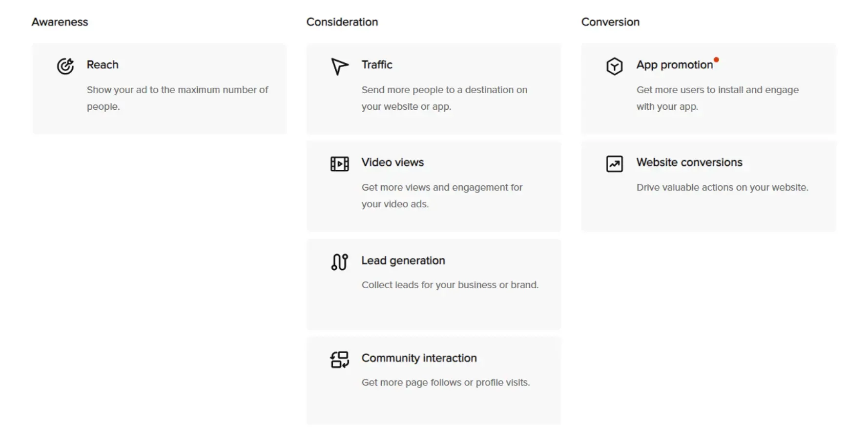Click the Community interaction icon

click(339, 359)
